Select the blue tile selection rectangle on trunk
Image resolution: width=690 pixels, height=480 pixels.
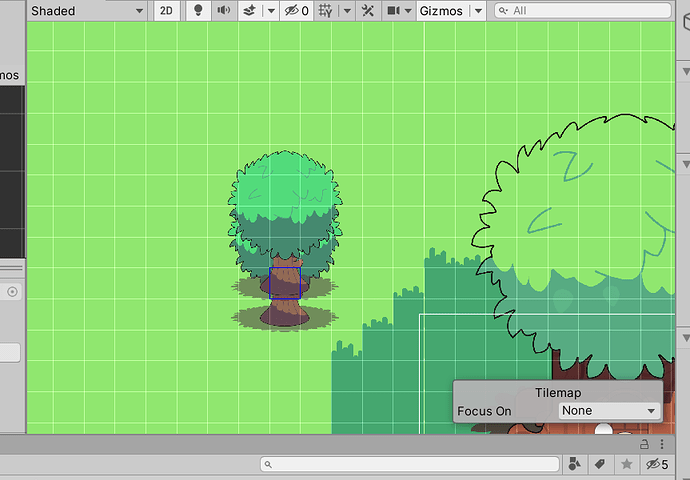click(285, 283)
